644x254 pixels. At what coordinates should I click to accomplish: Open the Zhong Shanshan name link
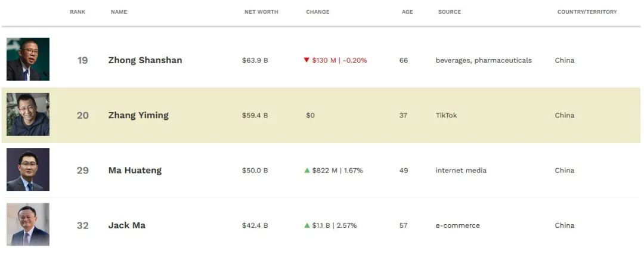(x=145, y=60)
